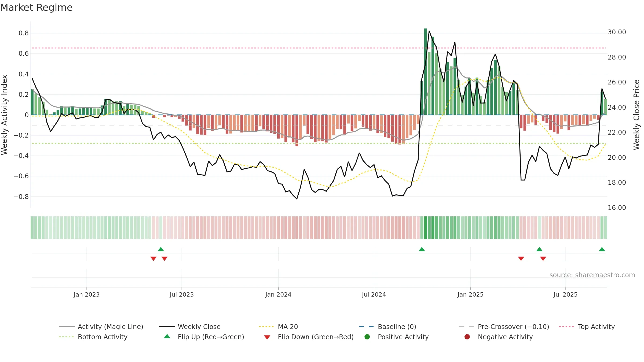644x362 pixels.
Task: Select the last red flip-down marker before Jul 2025
Action: click(x=543, y=258)
